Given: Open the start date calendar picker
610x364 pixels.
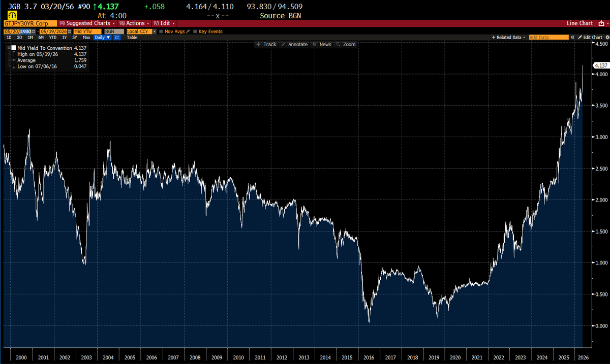Looking at the screenshot, I should [34, 31].
